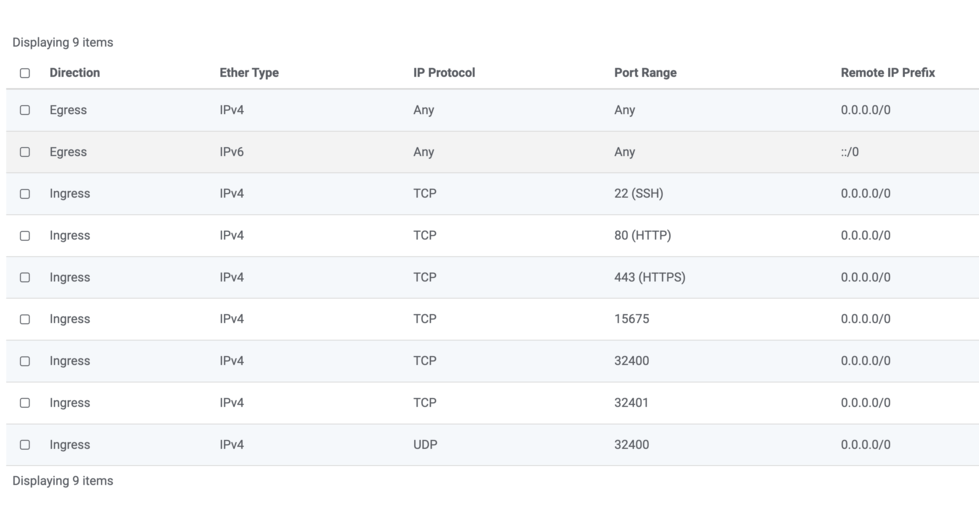This screenshot has width=979, height=511.
Task: Click the Ether Type column header
Action: 249,73
